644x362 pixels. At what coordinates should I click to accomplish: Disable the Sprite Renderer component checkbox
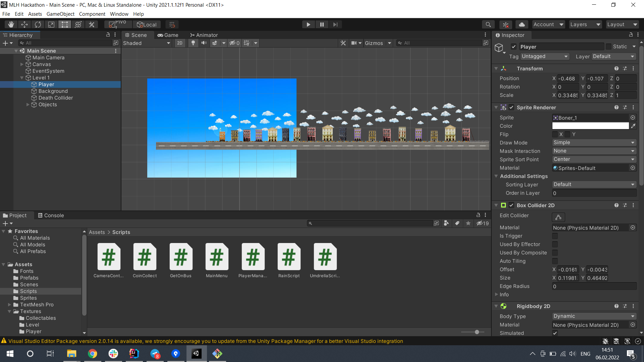click(x=512, y=108)
